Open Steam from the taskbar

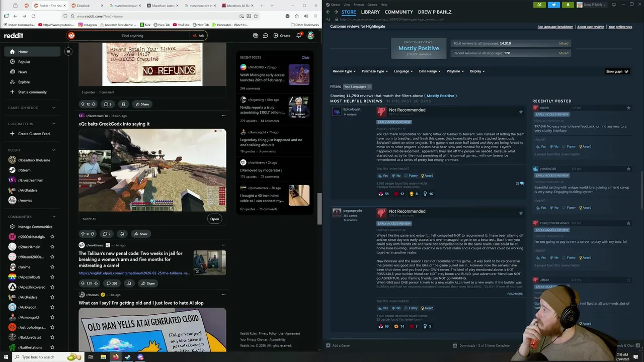(128, 357)
